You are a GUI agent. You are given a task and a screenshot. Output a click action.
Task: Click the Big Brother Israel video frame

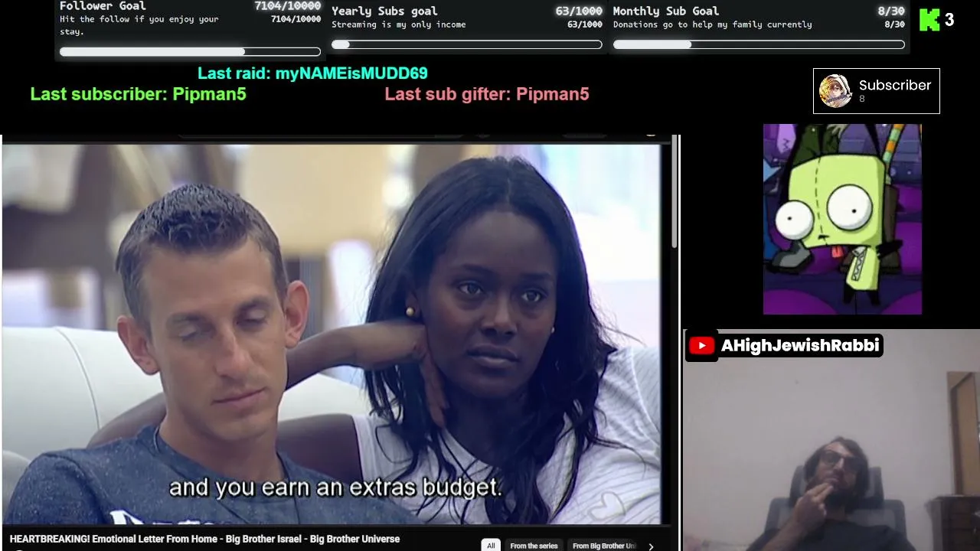coord(332,334)
